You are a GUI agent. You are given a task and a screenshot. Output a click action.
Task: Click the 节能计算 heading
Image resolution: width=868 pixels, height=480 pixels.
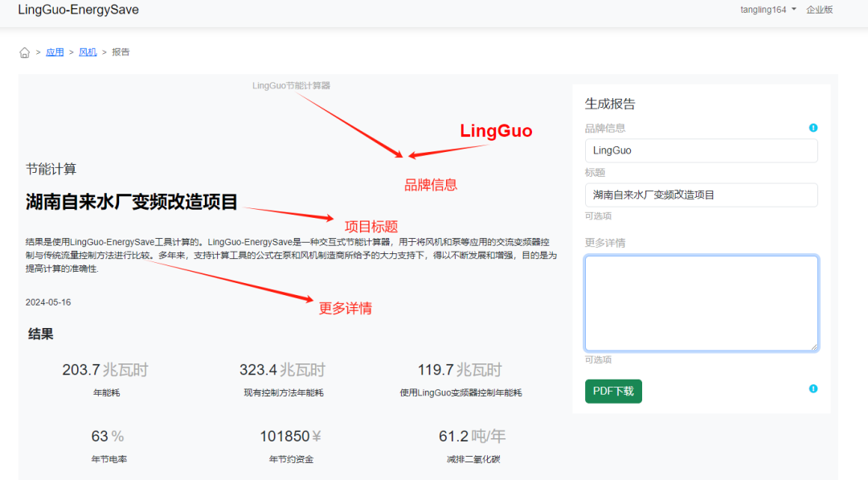point(51,169)
